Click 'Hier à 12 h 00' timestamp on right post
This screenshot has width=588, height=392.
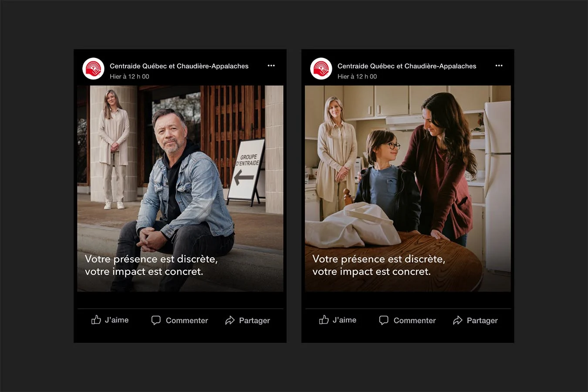[357, 77]
